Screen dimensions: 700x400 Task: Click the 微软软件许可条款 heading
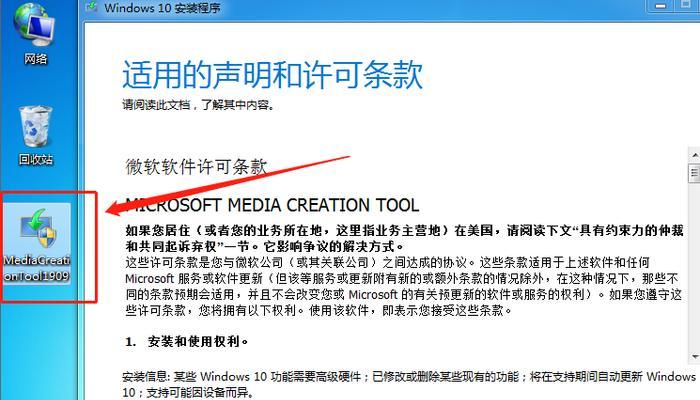coord(196,167)
